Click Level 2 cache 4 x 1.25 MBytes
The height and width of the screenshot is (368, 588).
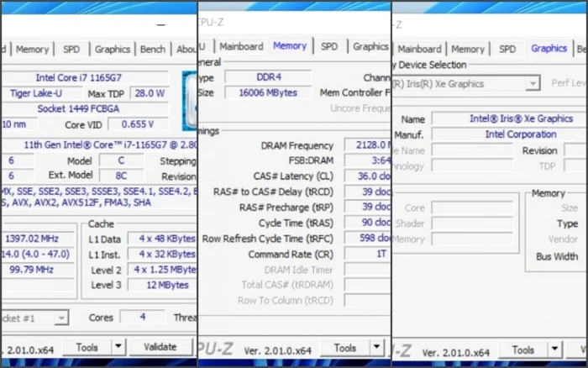click(162, 270)
